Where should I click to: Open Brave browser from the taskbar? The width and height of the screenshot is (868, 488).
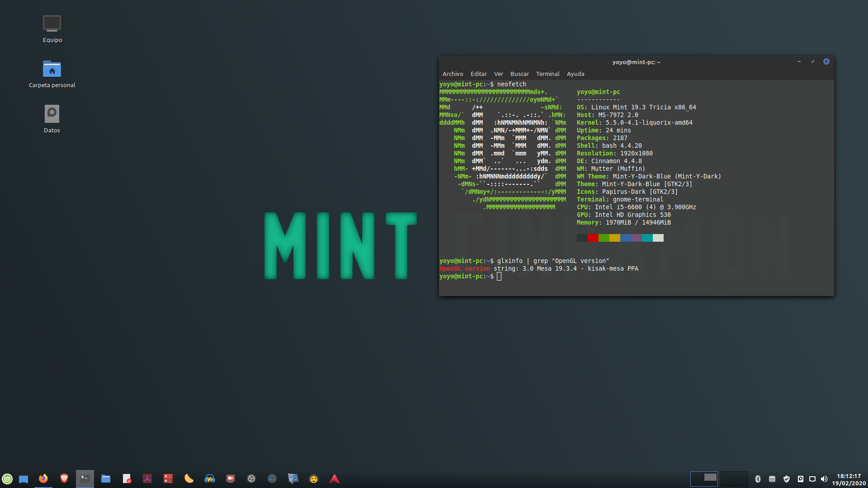click(64, 479)
